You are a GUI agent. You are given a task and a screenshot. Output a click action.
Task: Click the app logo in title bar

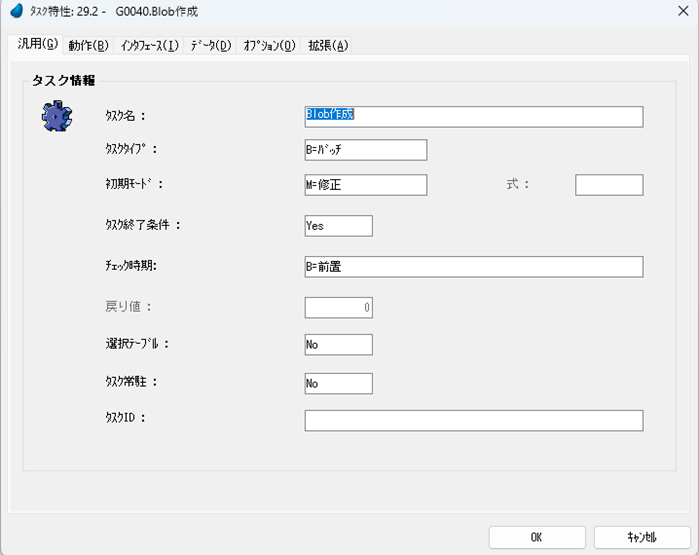(x=16, y=11)
